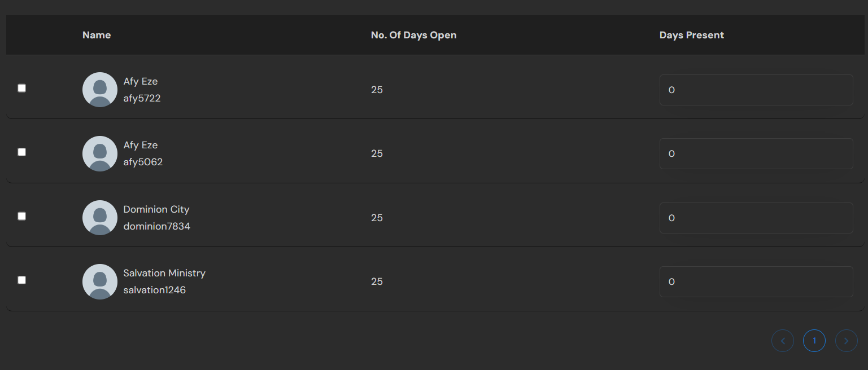This screenshot has height=370, width=868.
Task: Click Dominion City profile avatar
Action: click(100, 218)
